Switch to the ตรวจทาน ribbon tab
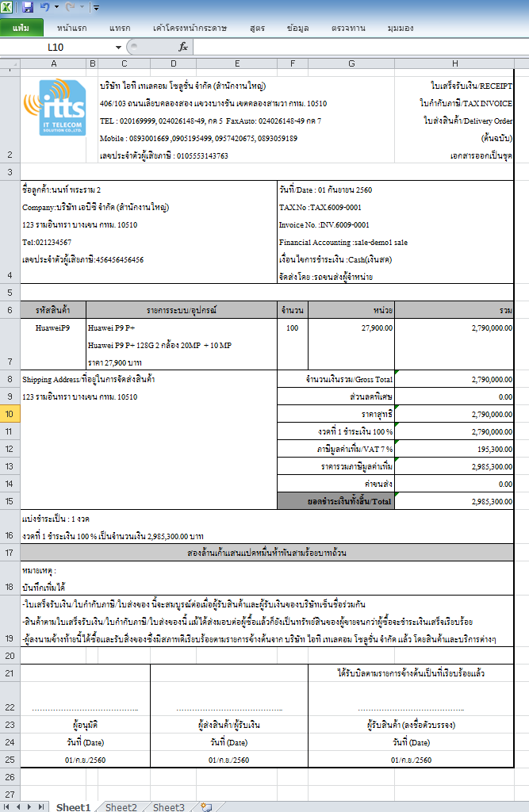529x812 pixels. click(x=348, y=28)
